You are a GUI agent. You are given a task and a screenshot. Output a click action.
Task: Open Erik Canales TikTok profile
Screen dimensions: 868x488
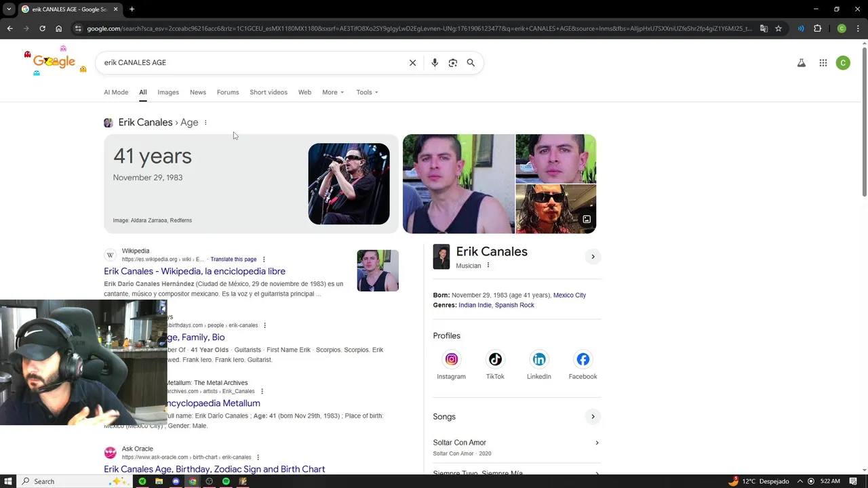click(495, 359)
